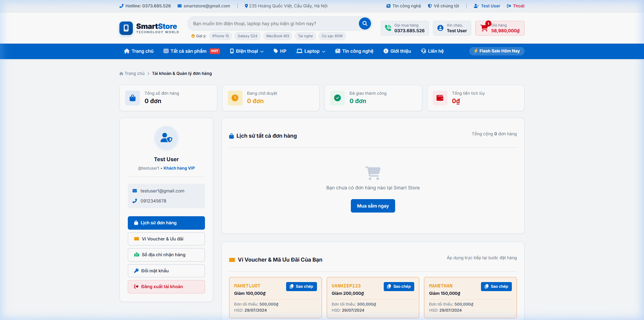Open the HP menu item
This screenshot has width=644, height=320.
point(280,51)
